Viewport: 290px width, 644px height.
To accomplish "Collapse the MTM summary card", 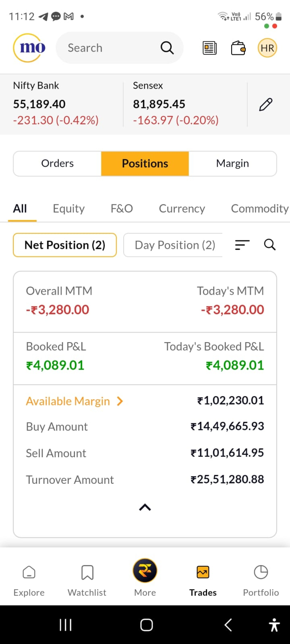I will [145, 507].
